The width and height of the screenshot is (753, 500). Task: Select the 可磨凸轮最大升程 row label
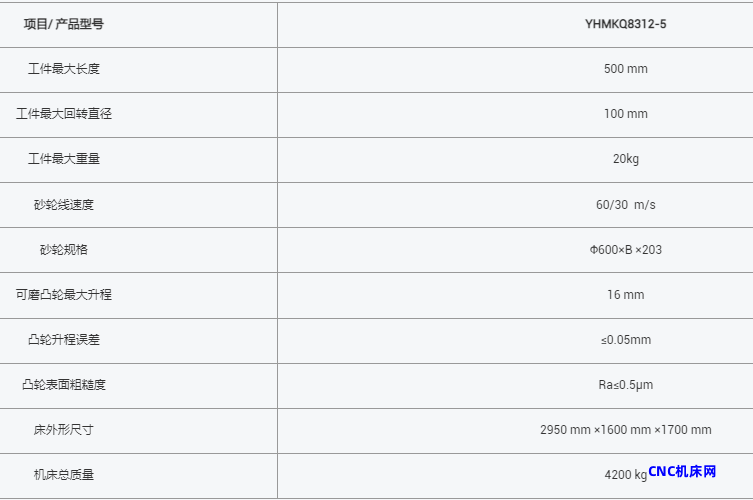(x=64, y=295)
